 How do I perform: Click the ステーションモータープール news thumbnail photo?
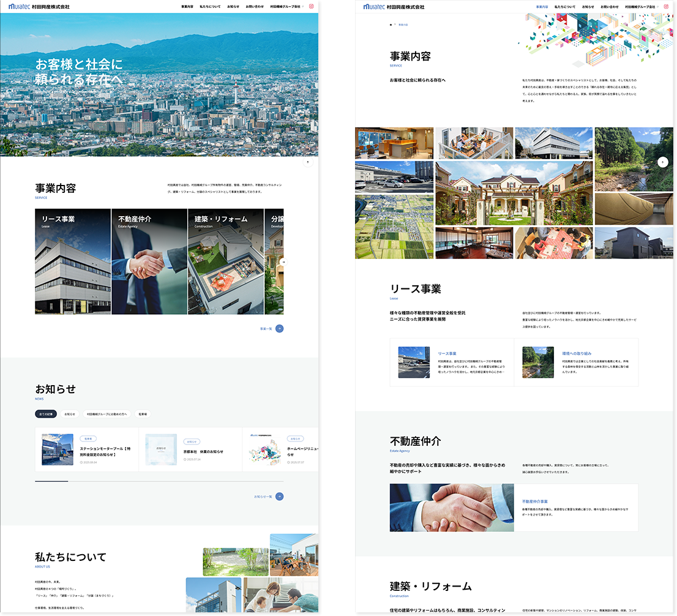click(x=58, y=449)
